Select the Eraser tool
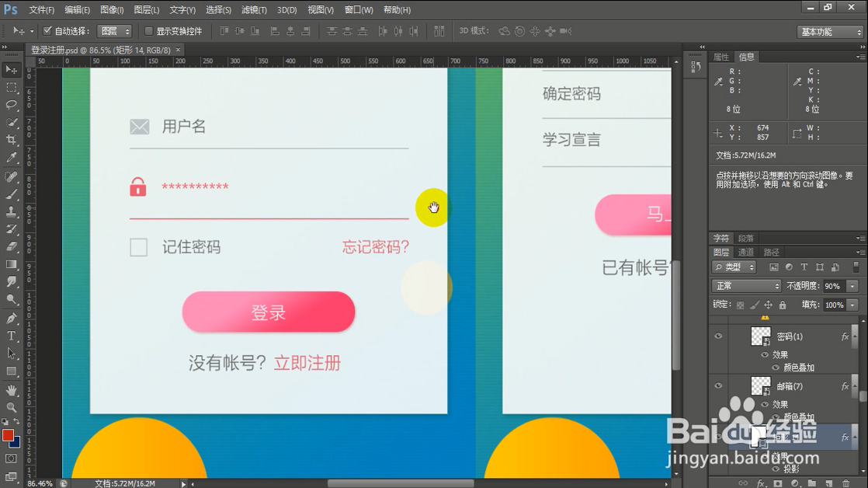 (11, 246)
